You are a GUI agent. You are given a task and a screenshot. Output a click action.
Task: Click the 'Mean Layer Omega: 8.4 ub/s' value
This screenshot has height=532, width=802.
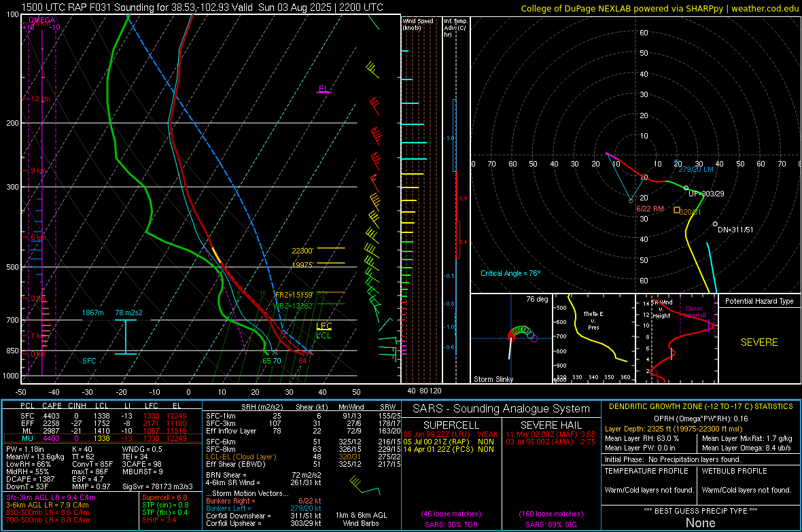pos(747,448)
